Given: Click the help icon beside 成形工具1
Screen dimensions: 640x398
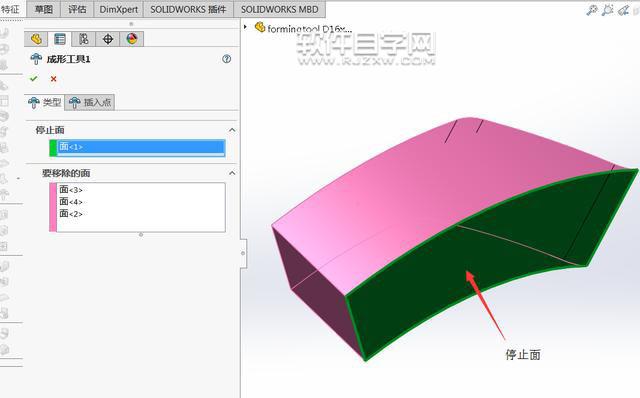Looking at the screenshot, I should (x=227, y=59).
